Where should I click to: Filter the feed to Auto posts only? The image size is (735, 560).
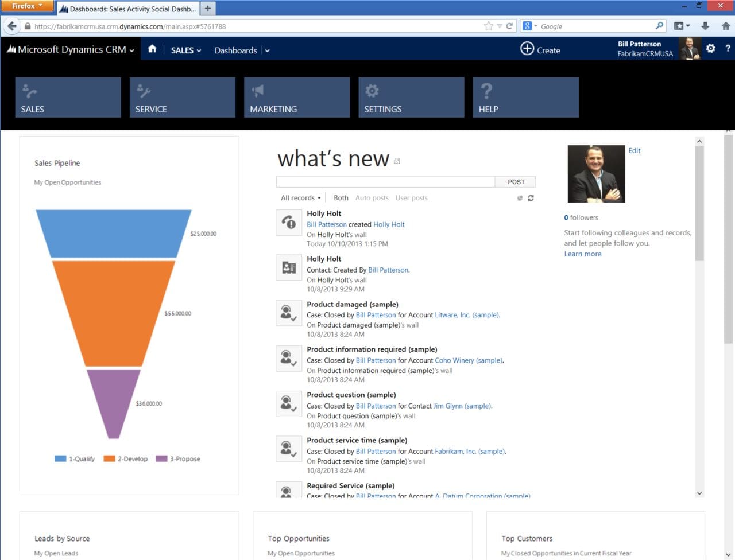point(372,197)
